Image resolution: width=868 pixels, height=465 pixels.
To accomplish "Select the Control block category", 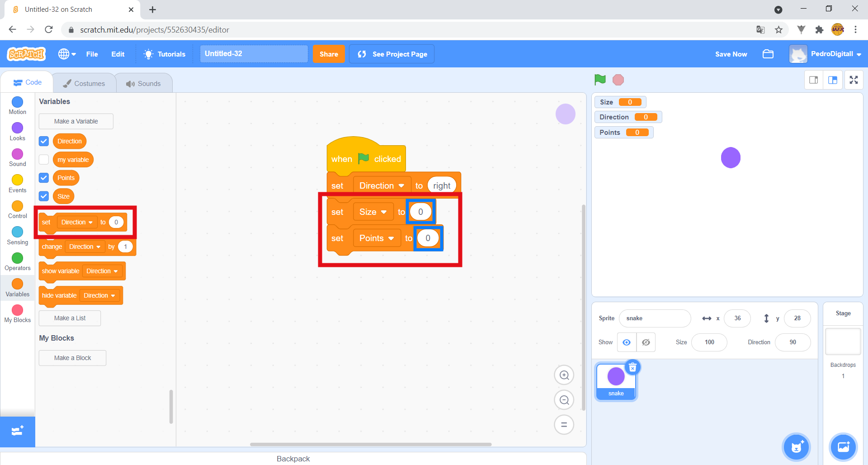I will 17,210.
